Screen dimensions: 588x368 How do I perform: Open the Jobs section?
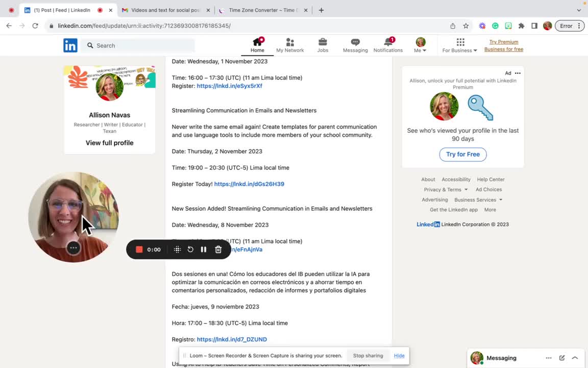323,45
